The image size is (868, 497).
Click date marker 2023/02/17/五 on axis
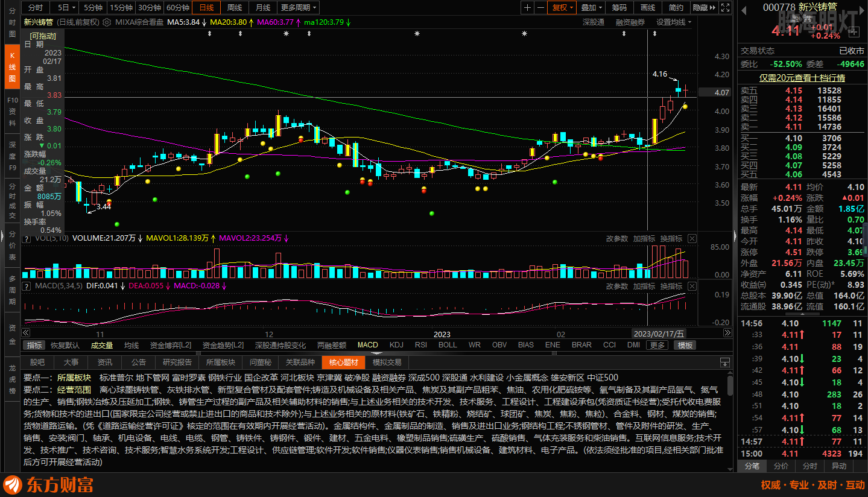[x=659, y=334]
